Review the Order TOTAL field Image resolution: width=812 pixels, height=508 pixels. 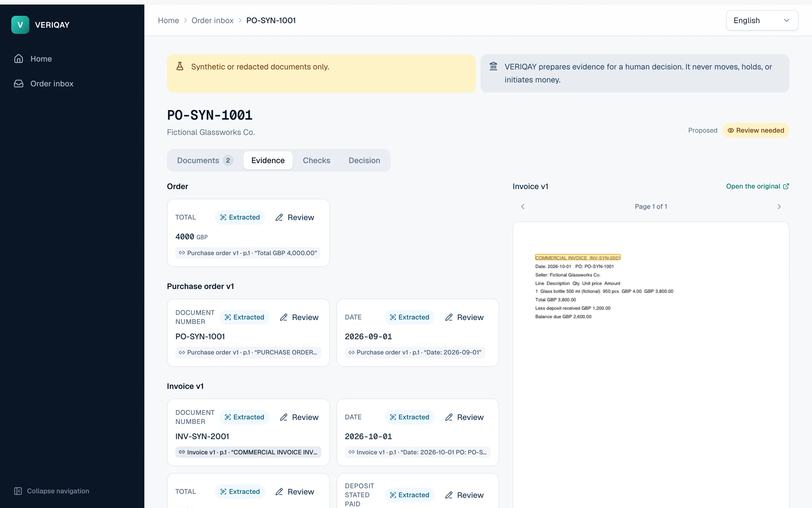pos(295,217)
